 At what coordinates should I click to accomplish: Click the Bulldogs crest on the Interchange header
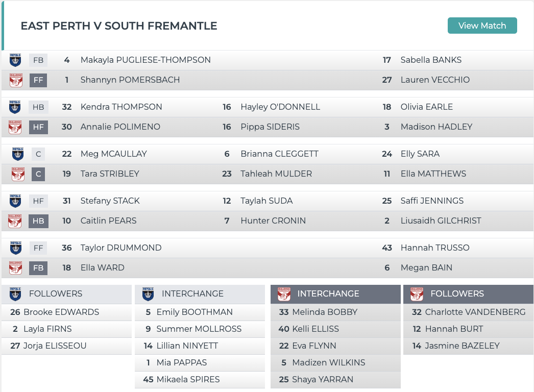[x=284, y=293]
